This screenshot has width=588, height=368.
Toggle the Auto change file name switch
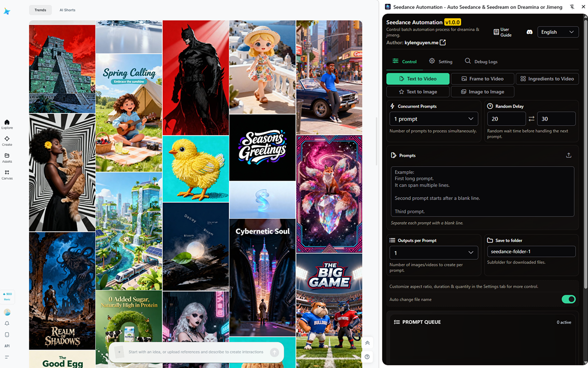click(x=569, y=299)
